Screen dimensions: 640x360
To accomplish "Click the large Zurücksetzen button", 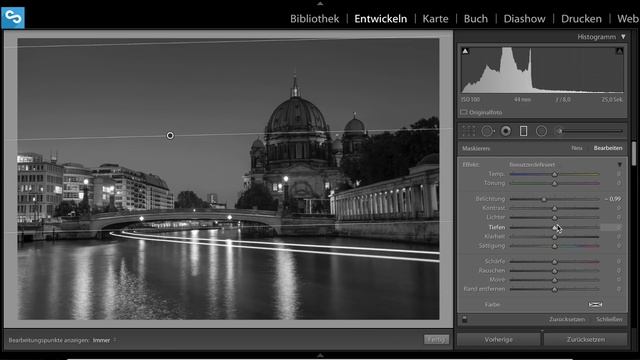I will click(x=586, y=339).
